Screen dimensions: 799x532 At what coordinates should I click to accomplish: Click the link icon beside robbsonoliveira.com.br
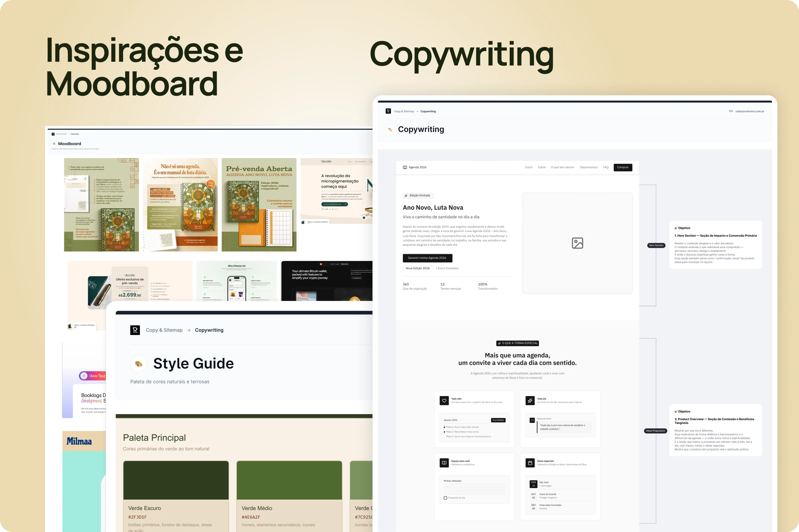point(731,111)
